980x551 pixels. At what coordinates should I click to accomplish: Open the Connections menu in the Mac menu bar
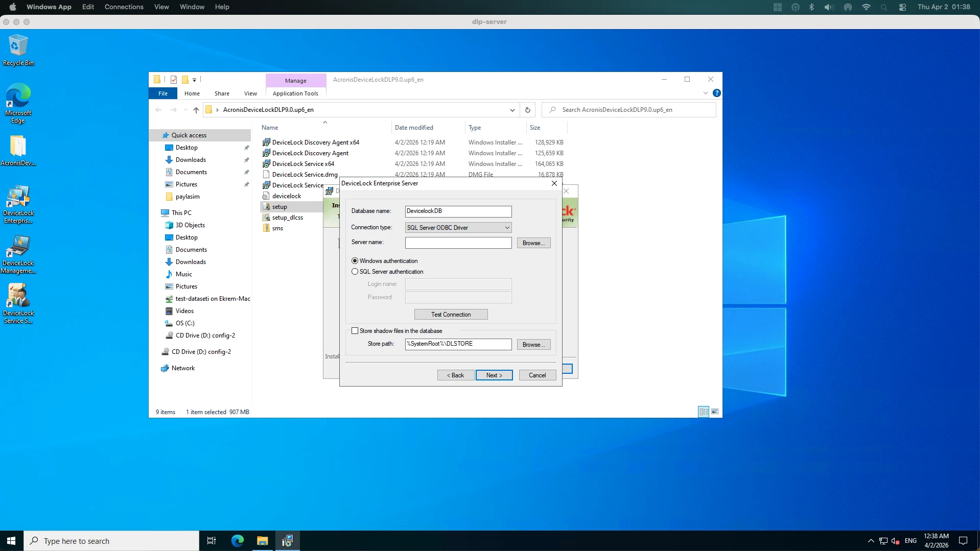(124, 7)
